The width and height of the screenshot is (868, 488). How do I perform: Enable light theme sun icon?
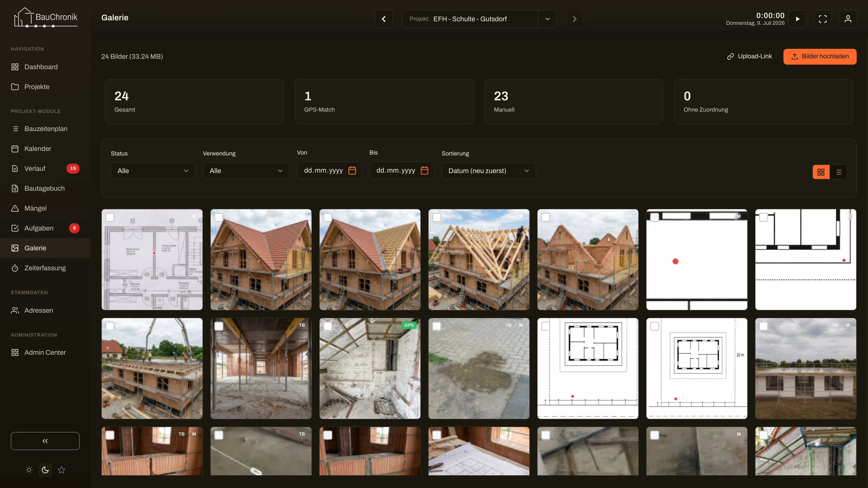pos(29,470)
